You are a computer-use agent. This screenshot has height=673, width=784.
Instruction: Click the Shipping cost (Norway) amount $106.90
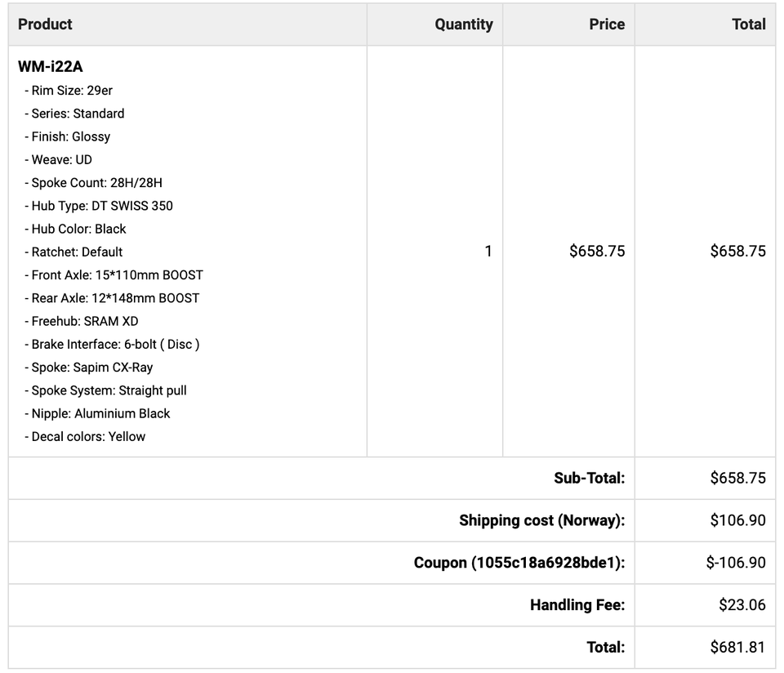pyautogui.click(x=737, y=521)
